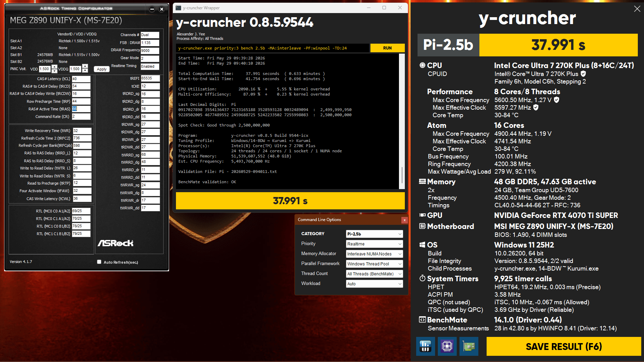Click the BenchMate logo icon in results
644x362 pixels.
(422, 320)
